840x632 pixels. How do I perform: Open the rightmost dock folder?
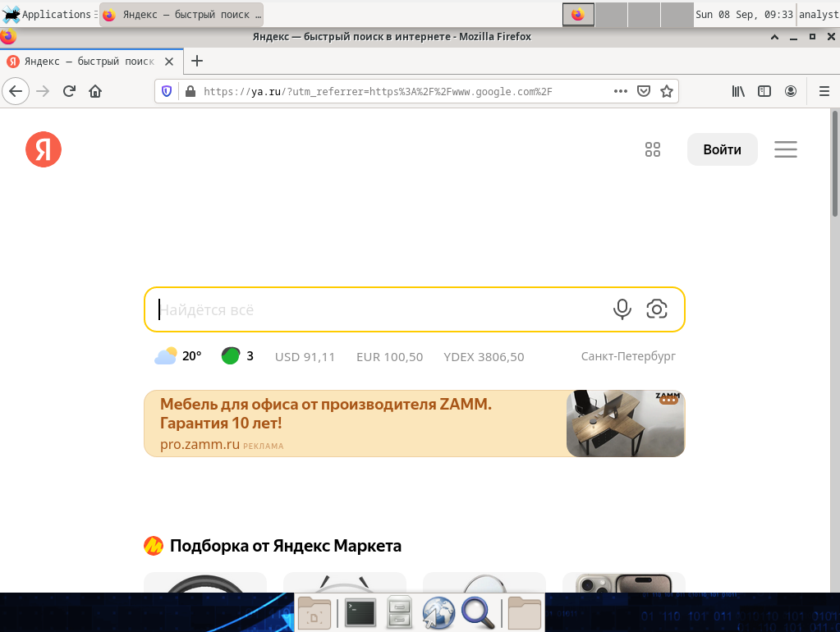point(525,613)
